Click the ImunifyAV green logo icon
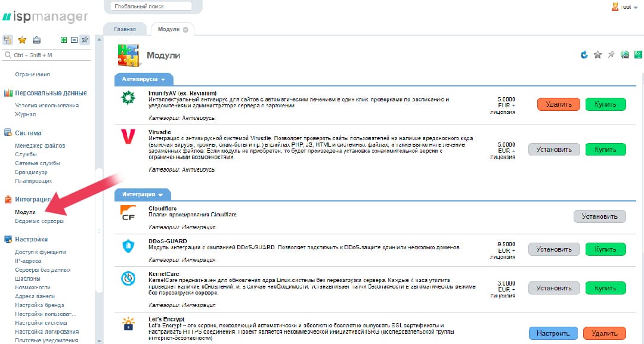 [x=128, y=98]
